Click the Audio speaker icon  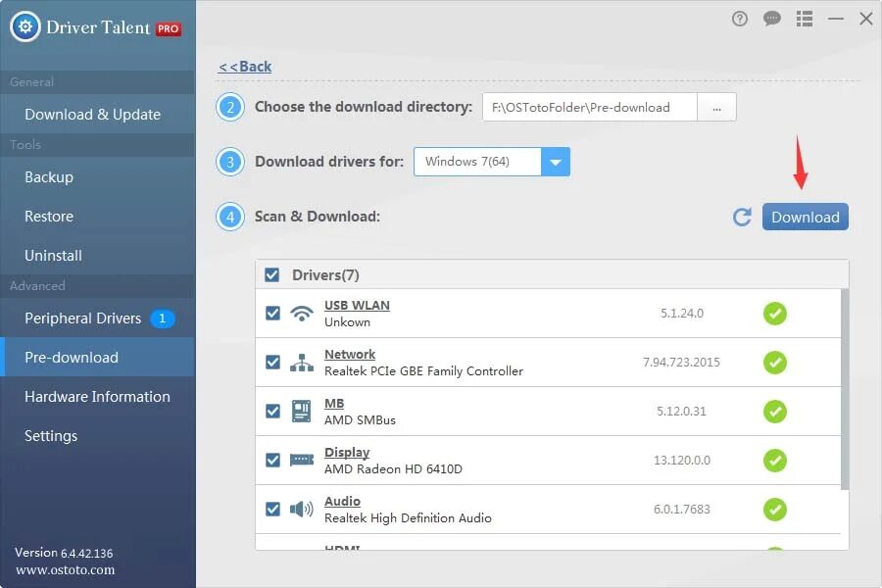click(302, 510)
